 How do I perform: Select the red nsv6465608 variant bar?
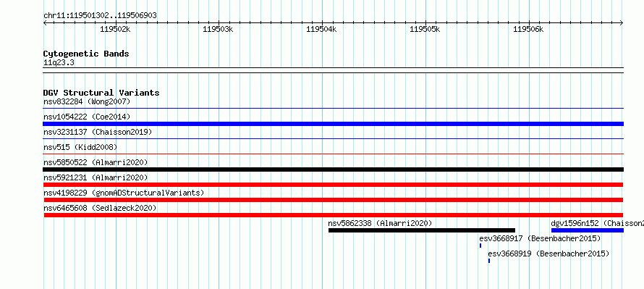click(x=333, y=215)
